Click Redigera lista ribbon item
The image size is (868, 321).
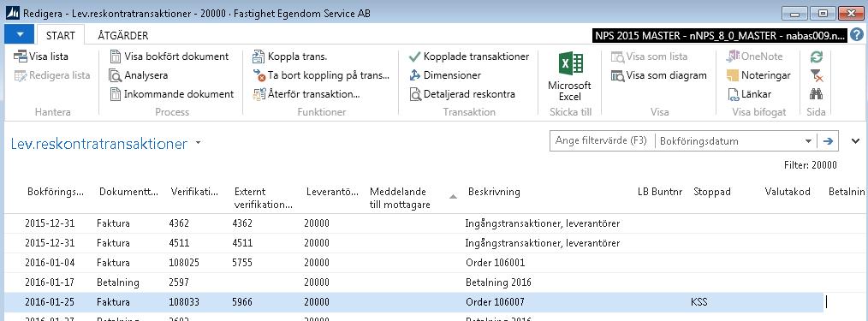(x=52, y=75)
